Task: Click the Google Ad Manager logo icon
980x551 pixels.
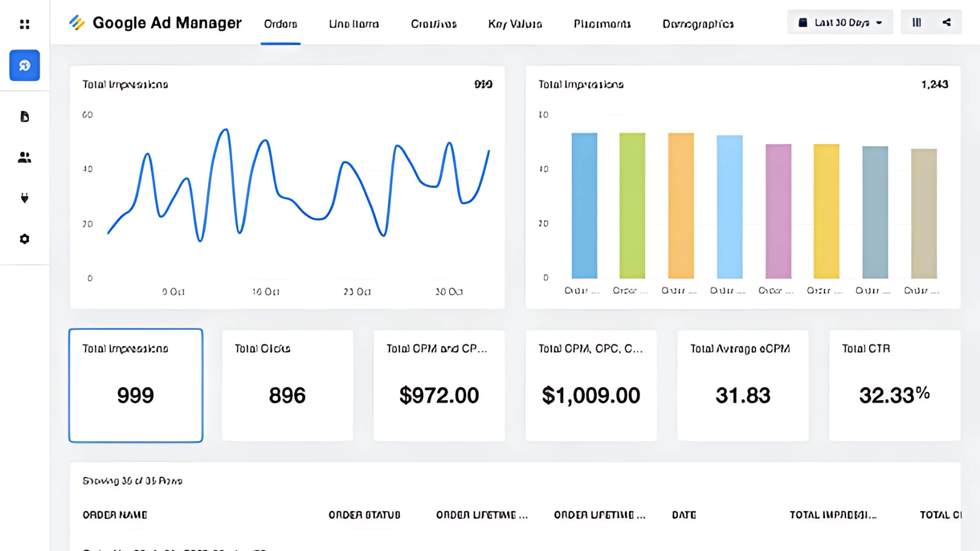Action: pos(77,22)
